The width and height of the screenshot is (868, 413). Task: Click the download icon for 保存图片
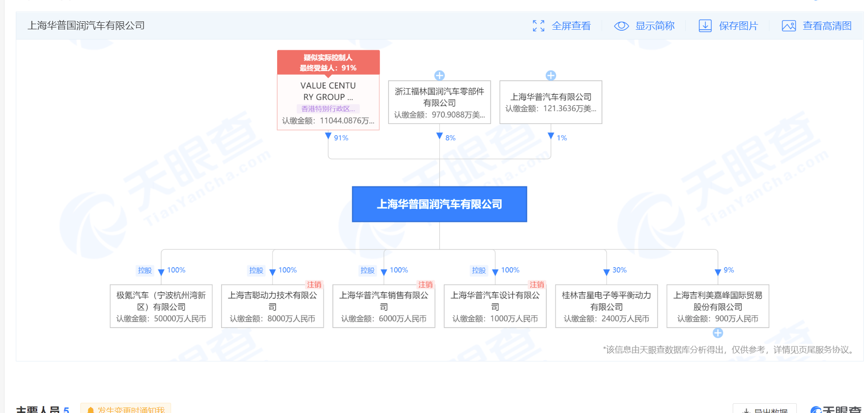click(705, 26)
